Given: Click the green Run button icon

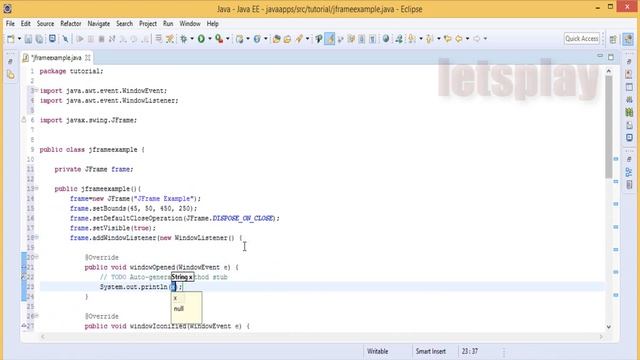Looking at the screenshot, I should [x=201, y=39].
